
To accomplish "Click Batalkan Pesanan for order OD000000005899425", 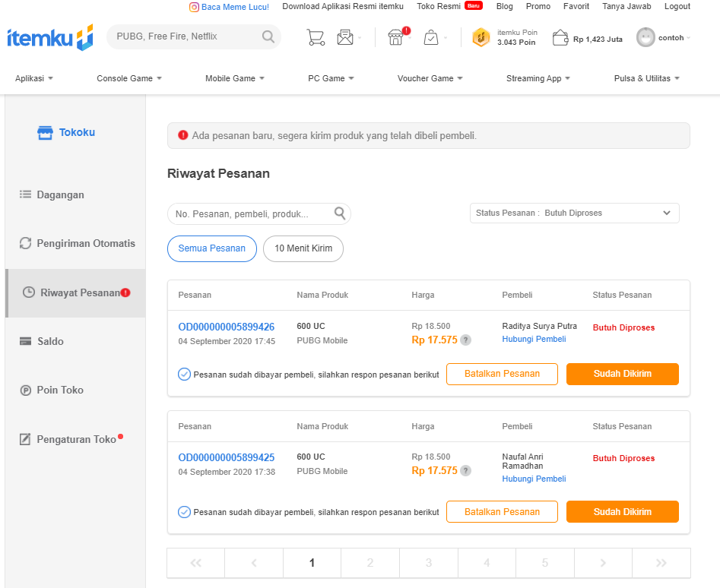I will pos(502,512).
